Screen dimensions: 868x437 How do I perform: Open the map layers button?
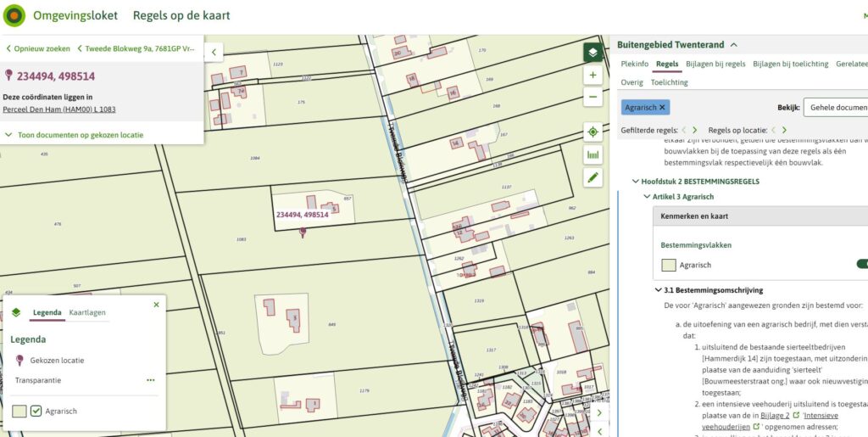pos(593,53)
